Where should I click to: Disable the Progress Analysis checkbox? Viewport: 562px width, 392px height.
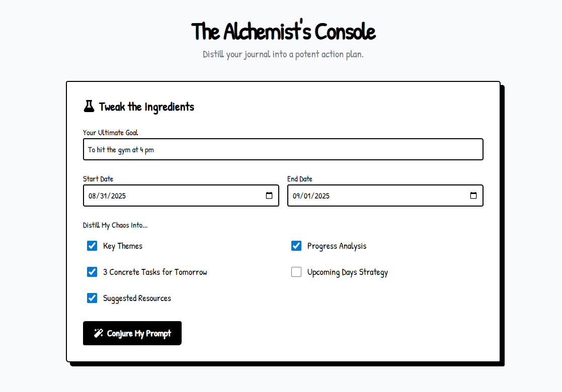(296, 246)
